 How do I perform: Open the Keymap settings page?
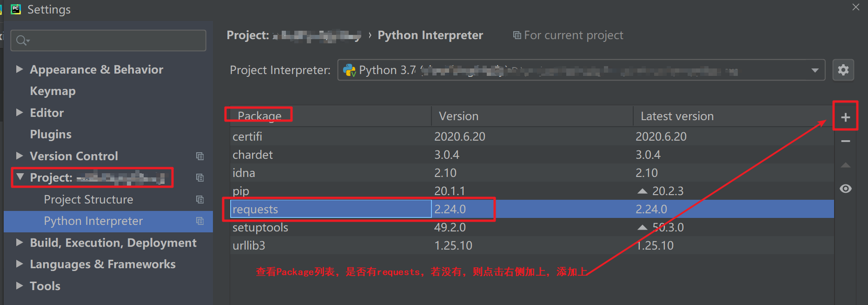tap(53, 91)
